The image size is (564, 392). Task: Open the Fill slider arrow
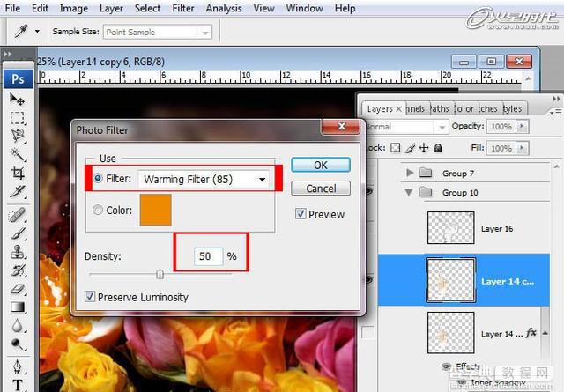[522, 148]
